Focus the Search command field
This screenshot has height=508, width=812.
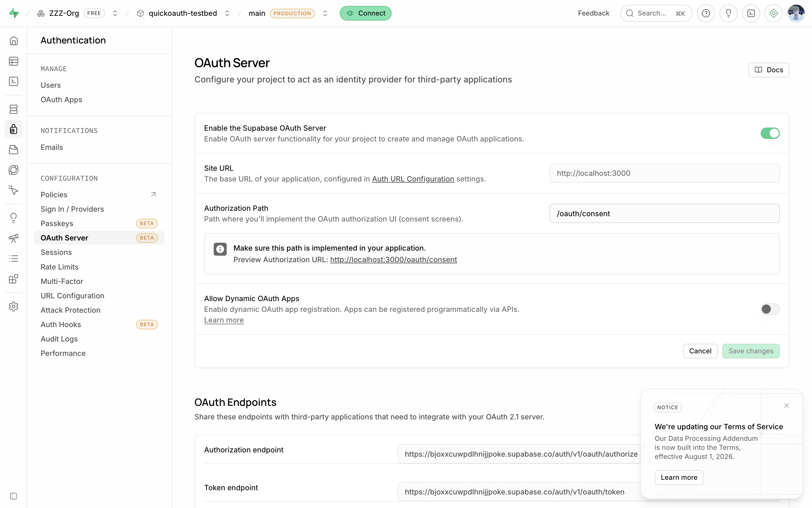coord(656,13)
